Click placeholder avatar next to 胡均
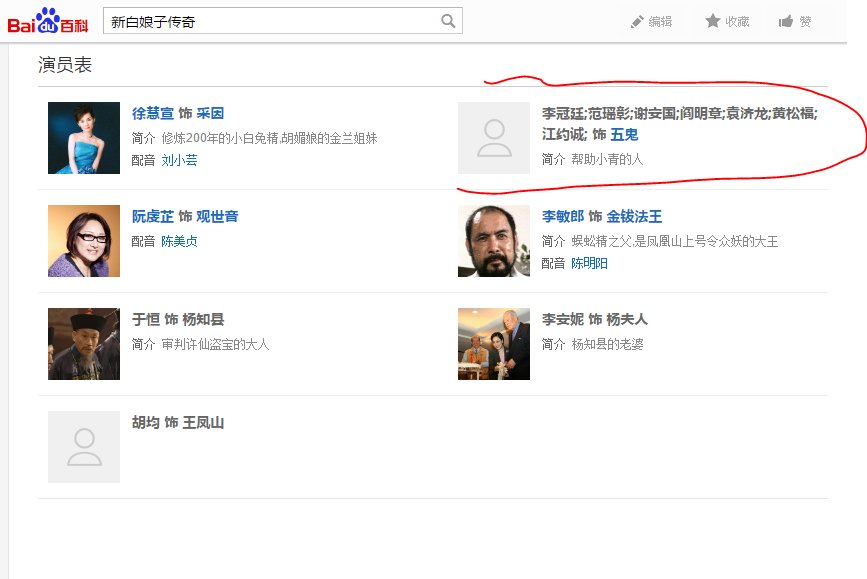 84,447
